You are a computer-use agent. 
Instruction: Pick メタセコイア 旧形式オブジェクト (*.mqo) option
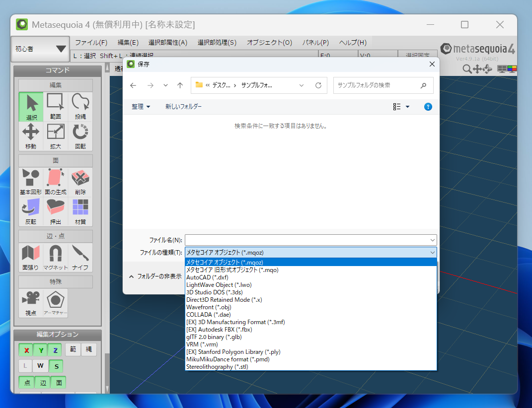pyautogui.click(x=311, y=270)
